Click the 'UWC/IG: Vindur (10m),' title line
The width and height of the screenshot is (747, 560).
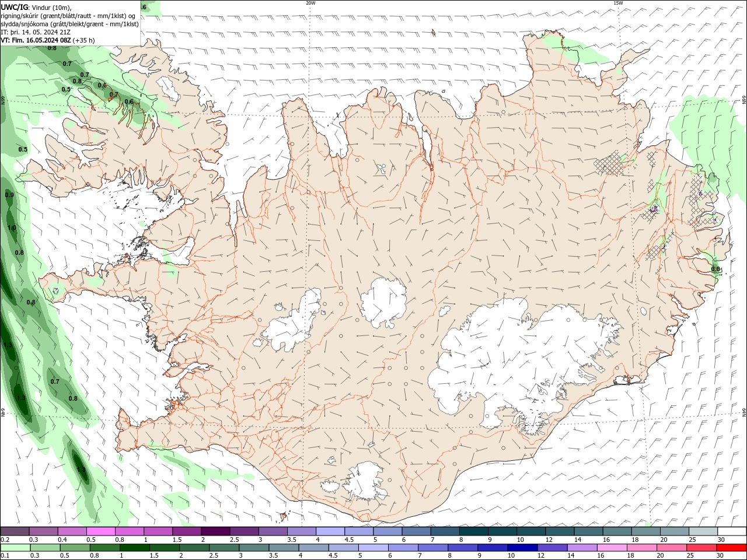[x=36, y=7]
